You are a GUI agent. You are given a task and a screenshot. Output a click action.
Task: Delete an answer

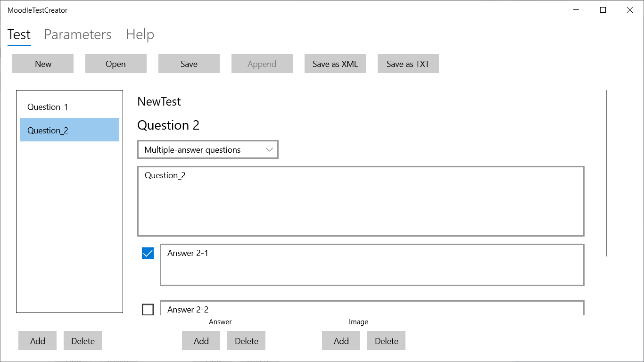coord(247,341)
